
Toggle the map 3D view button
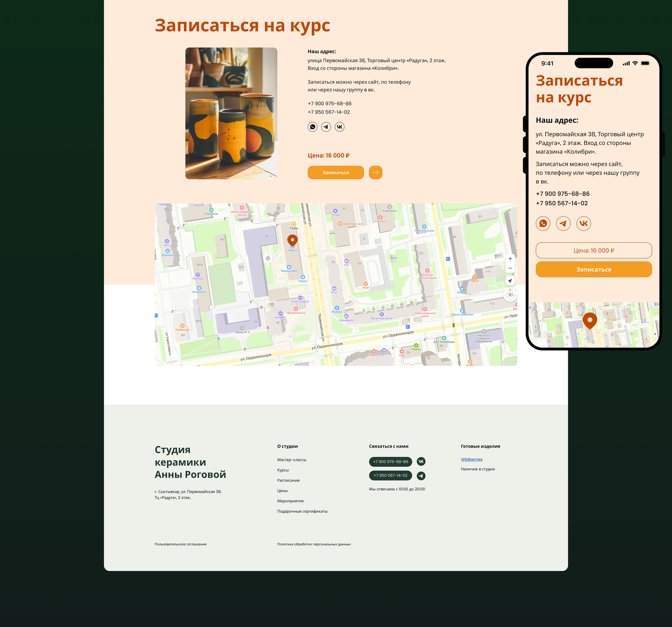pyautogui.click(x=510, y=295)
